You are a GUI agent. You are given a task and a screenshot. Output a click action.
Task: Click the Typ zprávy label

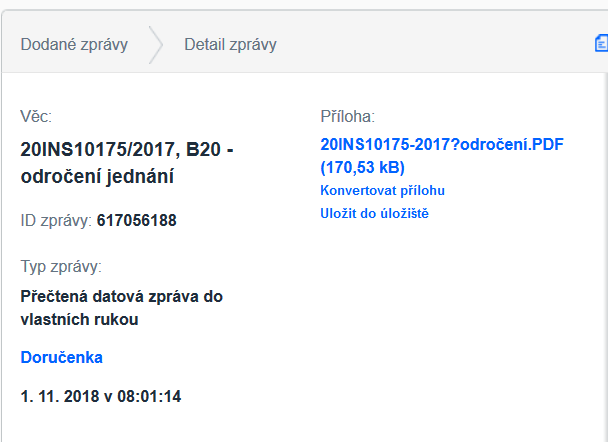61,266
